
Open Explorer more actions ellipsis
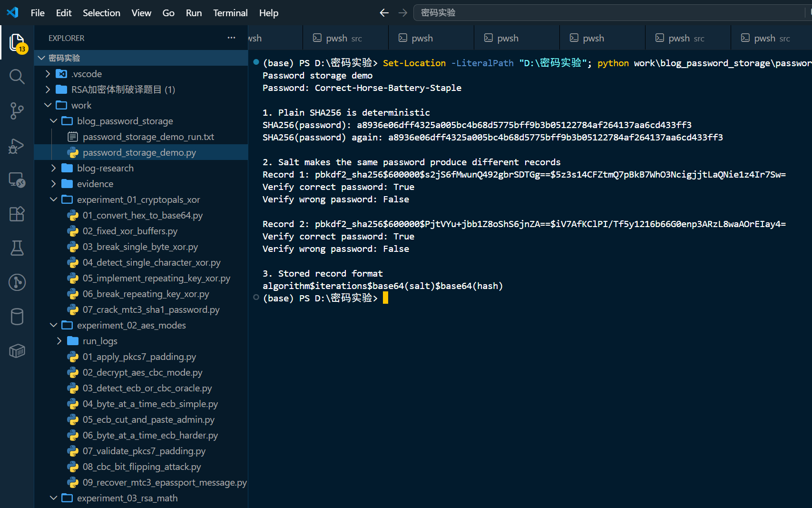tap(231, 38)
